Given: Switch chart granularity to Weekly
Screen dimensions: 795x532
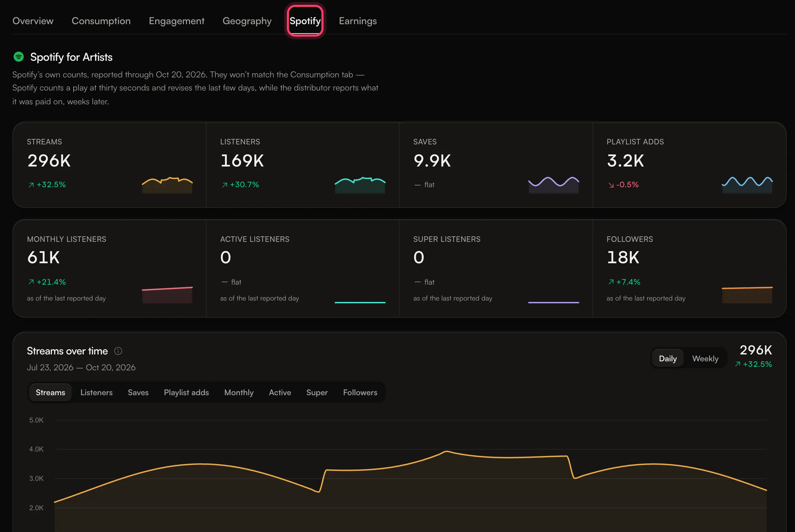Looking at the screenshot, I should tap(705, 359).
